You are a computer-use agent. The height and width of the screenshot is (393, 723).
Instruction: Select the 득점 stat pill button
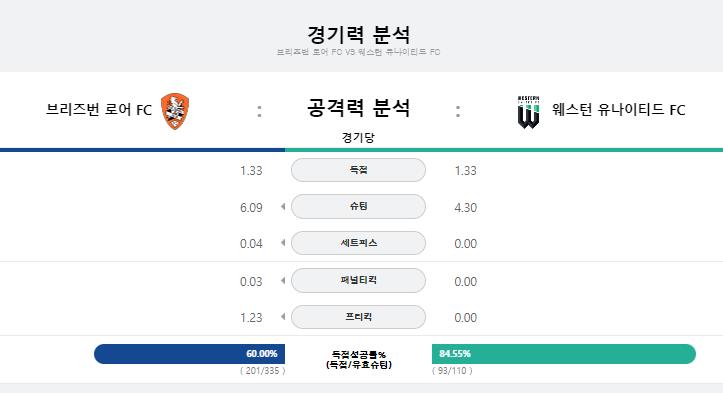pyautogui.click(x=358, y=170)
